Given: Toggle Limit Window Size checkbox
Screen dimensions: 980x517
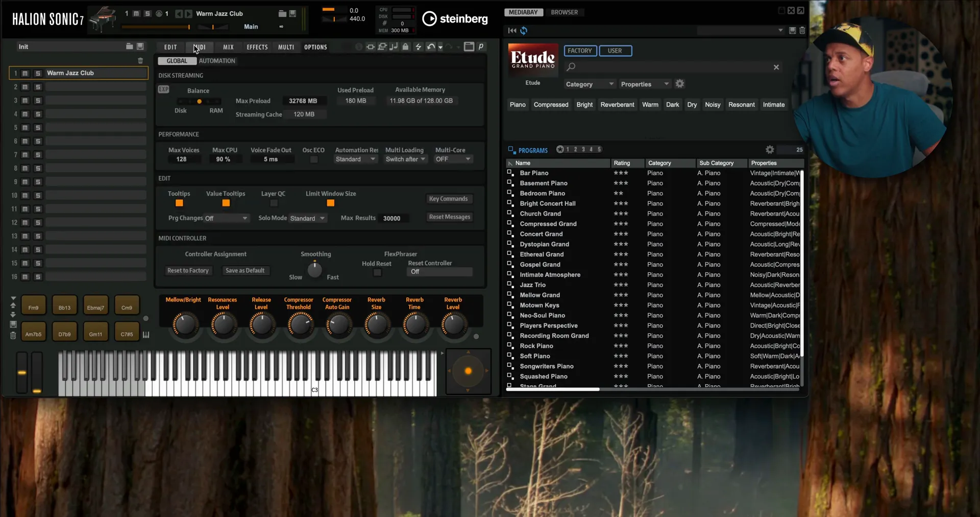Looking at the screenshot, I should (x=331, y=203).
